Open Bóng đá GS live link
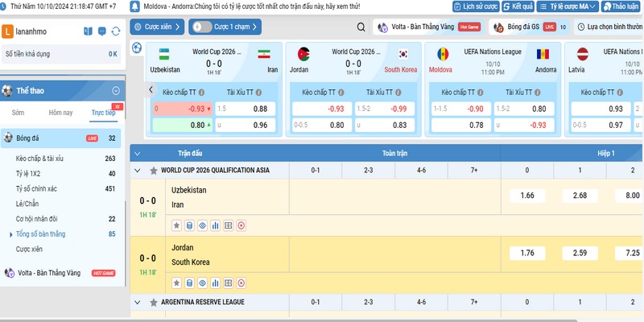This screenshot has width=644, height=322. point(529,27)
